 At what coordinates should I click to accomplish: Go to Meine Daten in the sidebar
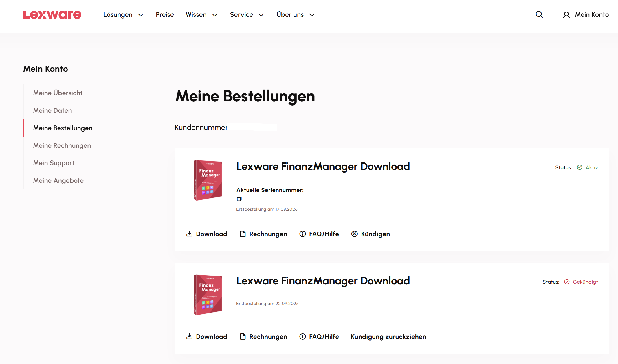pos(52,110)
